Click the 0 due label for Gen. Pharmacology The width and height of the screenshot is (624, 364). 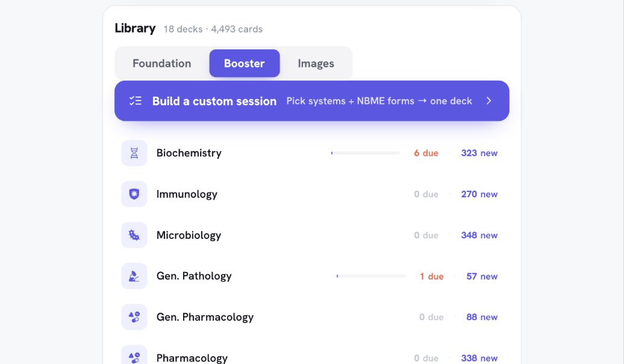(431, 317)
